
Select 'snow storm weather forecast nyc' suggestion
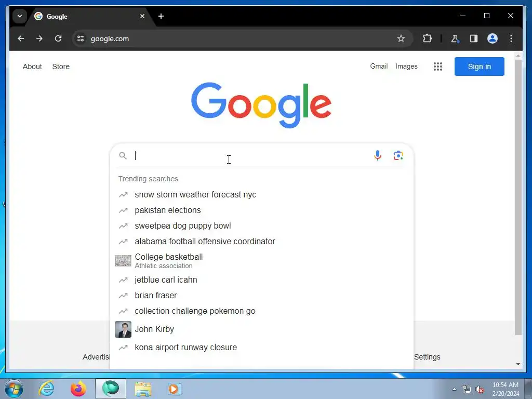coord(262,195)
